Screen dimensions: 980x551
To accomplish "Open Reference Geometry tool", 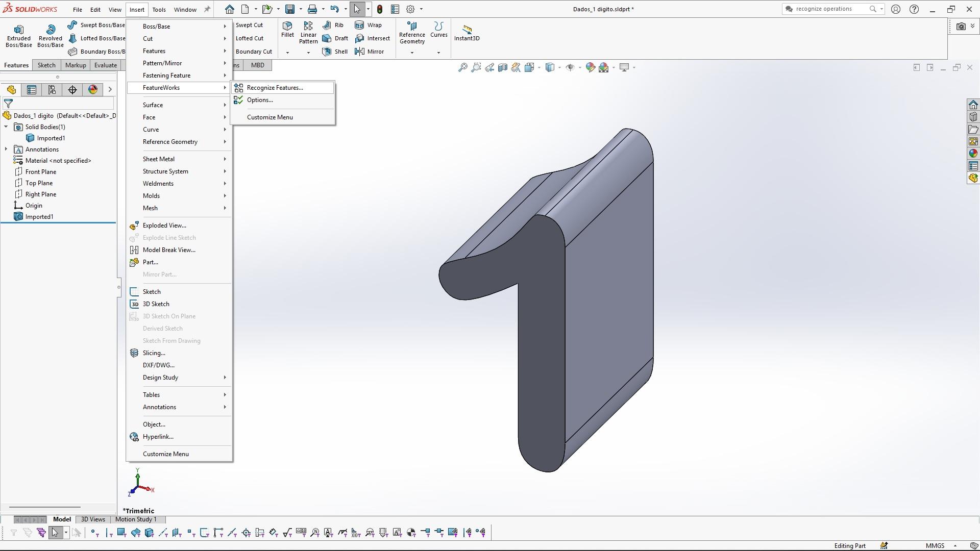I will click(412, 33).
